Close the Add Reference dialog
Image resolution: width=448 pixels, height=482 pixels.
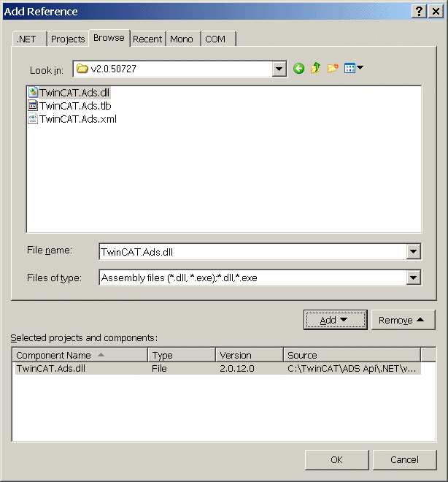click(436, 12)
